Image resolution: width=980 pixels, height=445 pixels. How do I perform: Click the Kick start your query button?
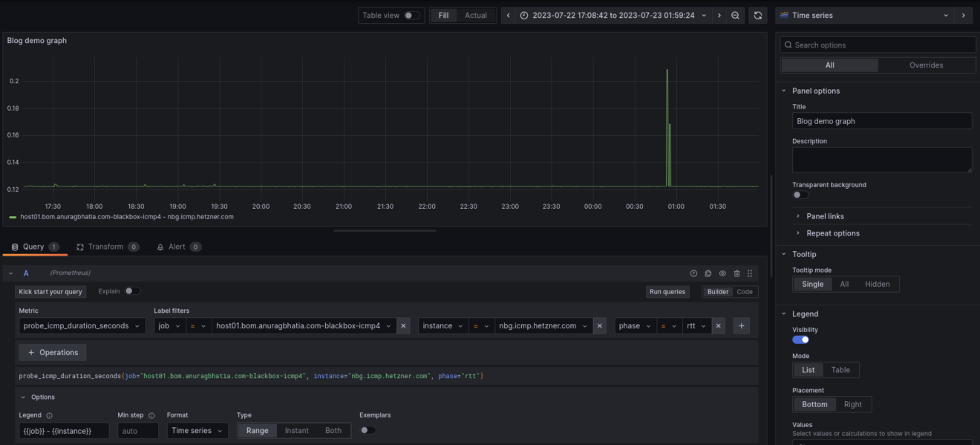pos(50,291)
